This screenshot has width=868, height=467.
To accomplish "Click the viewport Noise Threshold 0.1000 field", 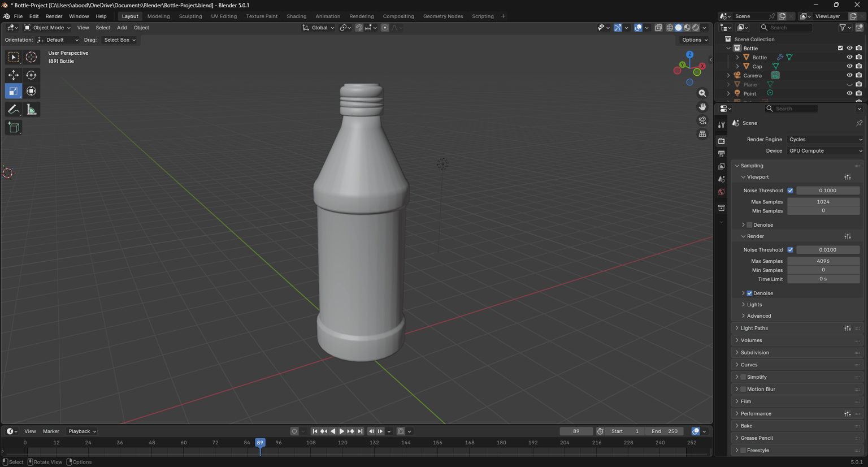I will click(828, 191).
